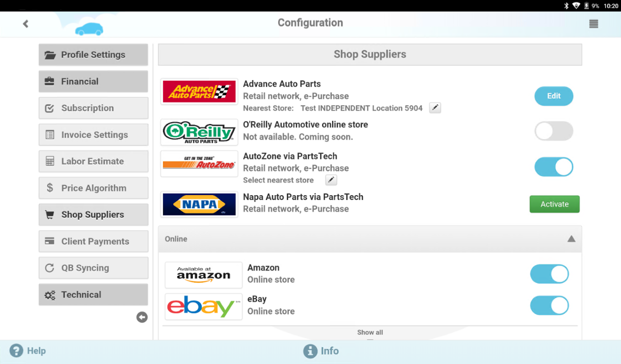Edit the Advance Auto Parts nearest store pencil

point(435,108)
